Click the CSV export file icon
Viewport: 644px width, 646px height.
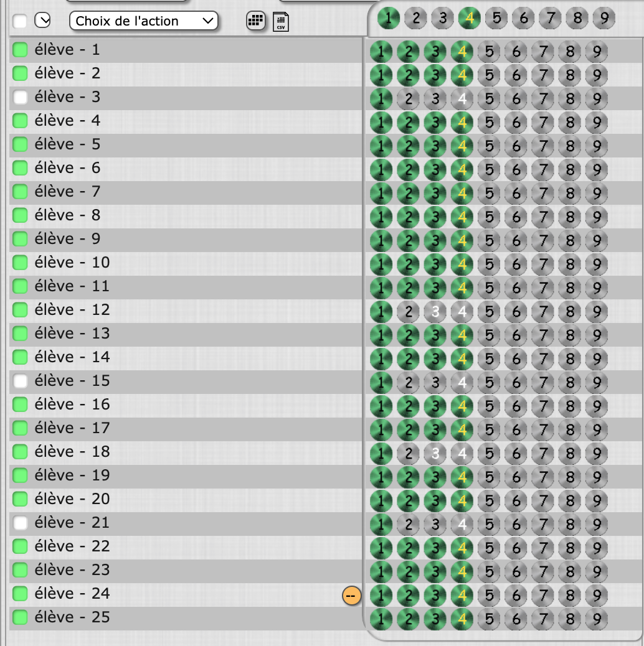(x=281, y=21)
